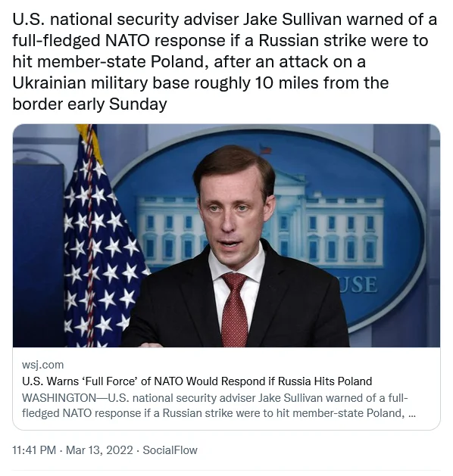Click the description starting with WASHINGTON

point(219,406)
